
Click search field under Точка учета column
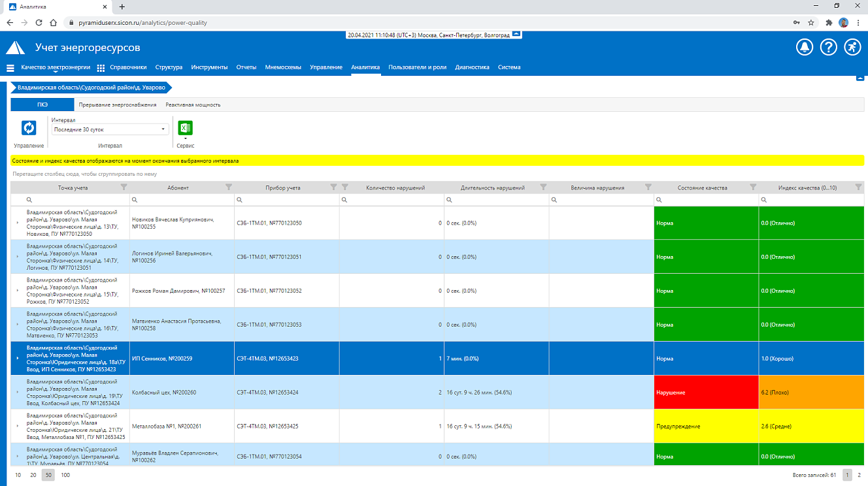coord(71,200)
